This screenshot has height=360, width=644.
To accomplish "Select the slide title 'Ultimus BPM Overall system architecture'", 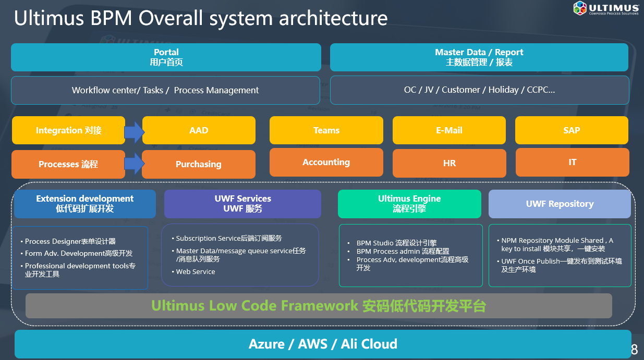I will point(201,18).
